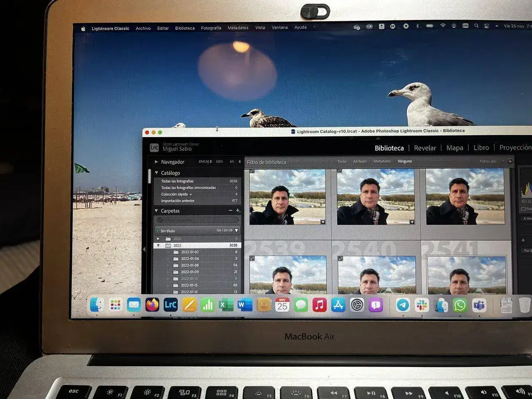Click the left panel collapse arrow

pyautogui.click(x=144, y=249)
